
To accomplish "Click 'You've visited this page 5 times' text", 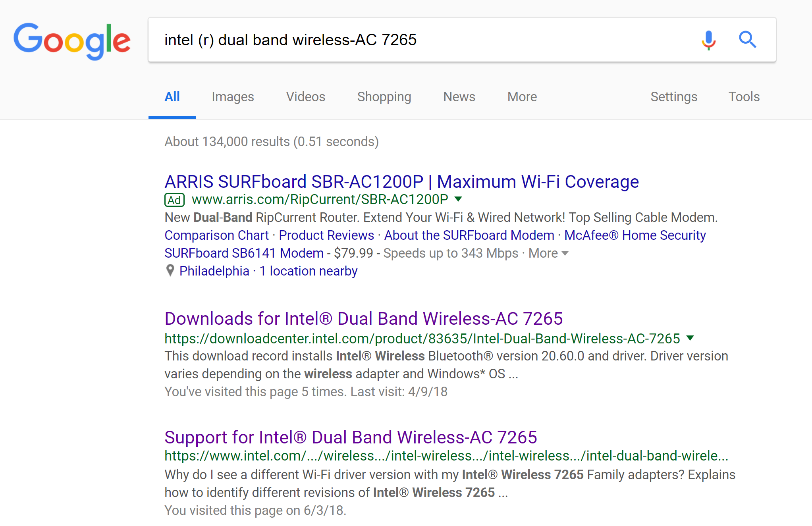I will [306, 392].
